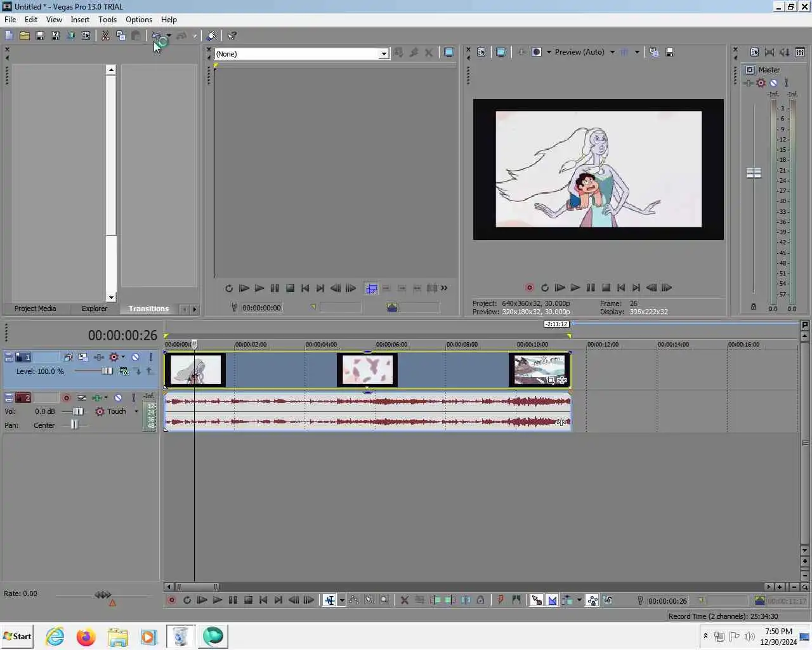Click the Windows Start button
Viewport: 812px width, 650px height.
pos(17,636)
